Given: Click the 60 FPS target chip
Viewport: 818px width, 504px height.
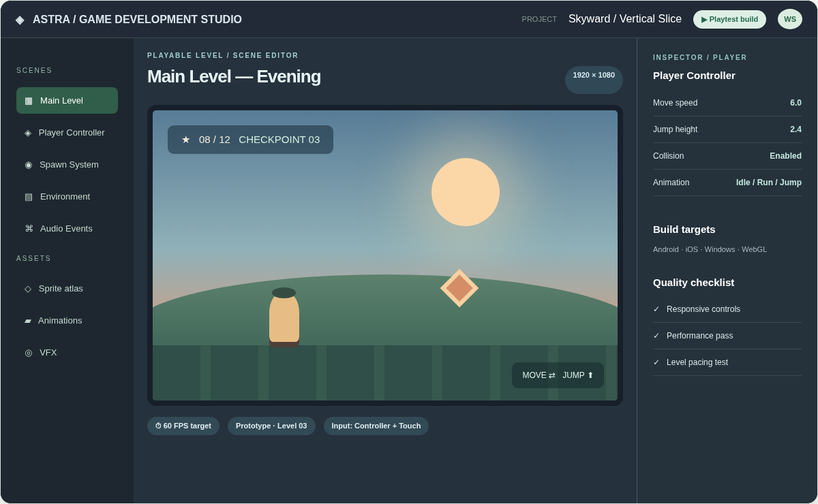Looking at the screenshot, I should pos(183,426).
